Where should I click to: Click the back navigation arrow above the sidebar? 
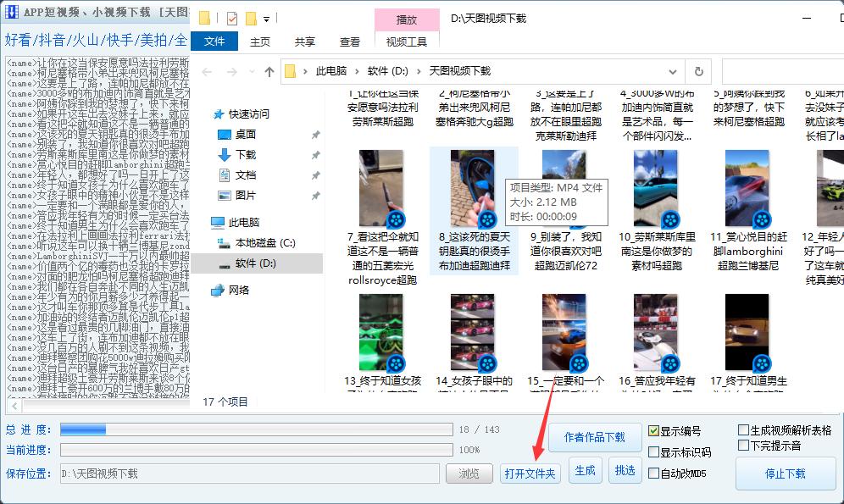click(206, 71)
